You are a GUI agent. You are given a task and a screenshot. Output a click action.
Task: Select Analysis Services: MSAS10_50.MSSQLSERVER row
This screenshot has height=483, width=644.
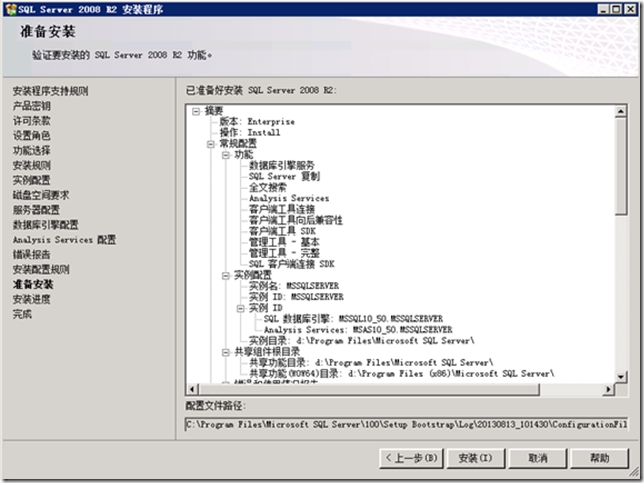[x=358, y=330]
